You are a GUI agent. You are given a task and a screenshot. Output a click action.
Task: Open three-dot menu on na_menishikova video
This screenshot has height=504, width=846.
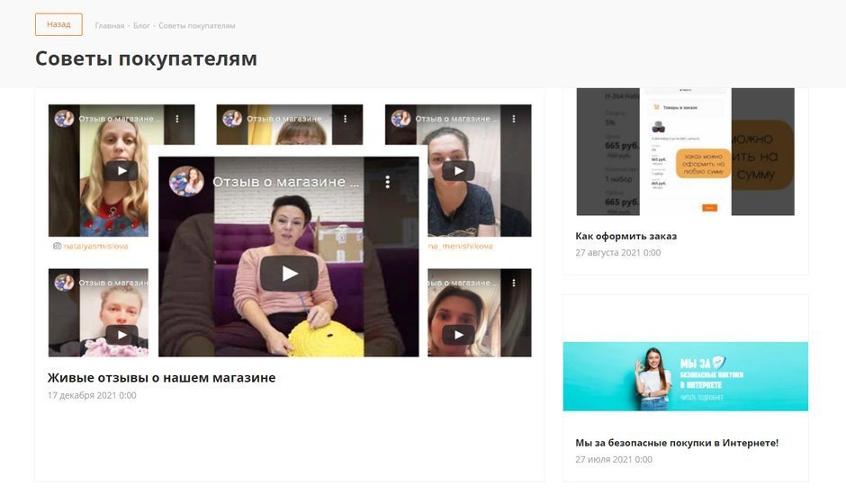coord(514,118)
